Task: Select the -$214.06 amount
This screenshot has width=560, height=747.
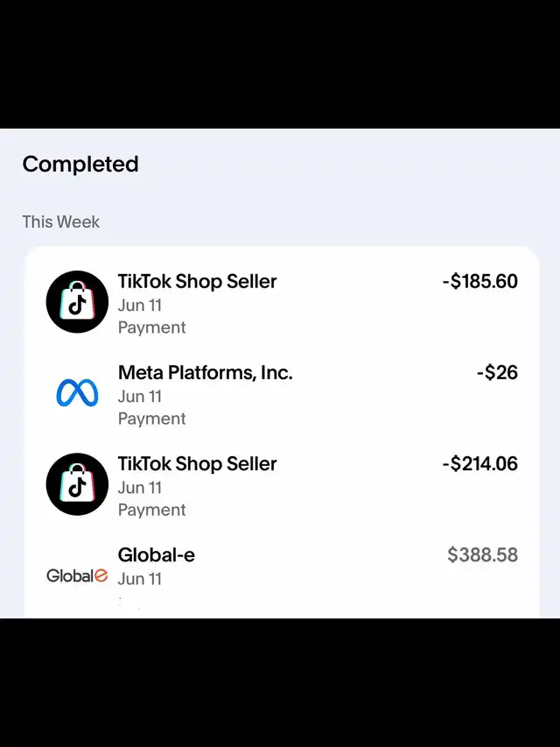Action: [x=479, y=463]
